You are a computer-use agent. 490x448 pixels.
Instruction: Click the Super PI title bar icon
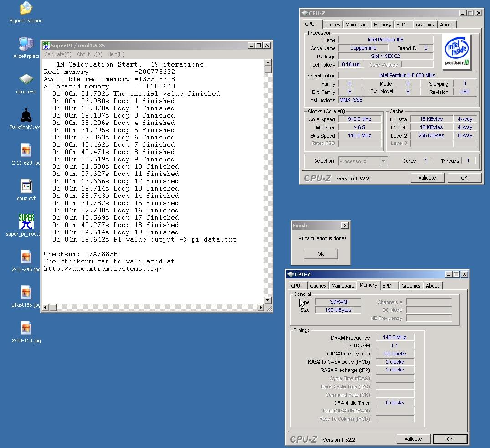pyautogui.click(x=46, y=45)
